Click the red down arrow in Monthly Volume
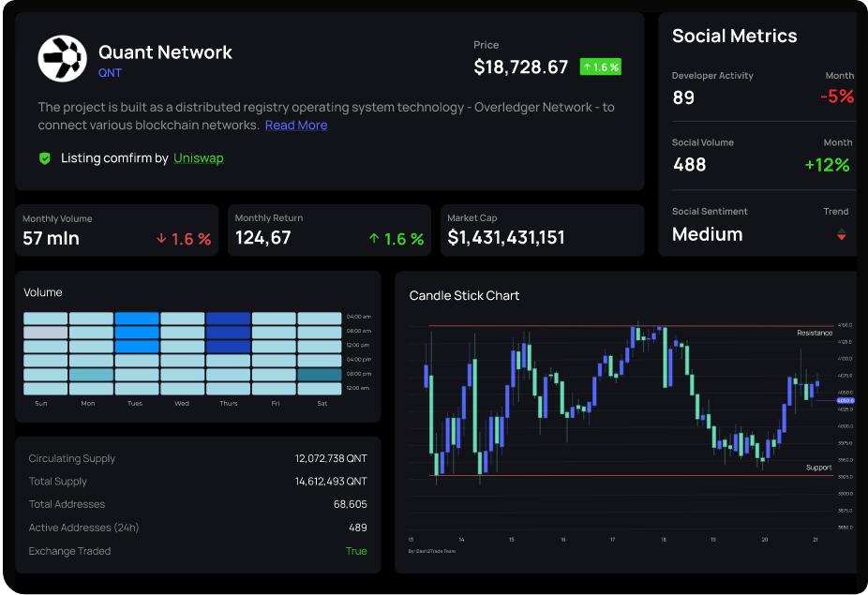 161,239
